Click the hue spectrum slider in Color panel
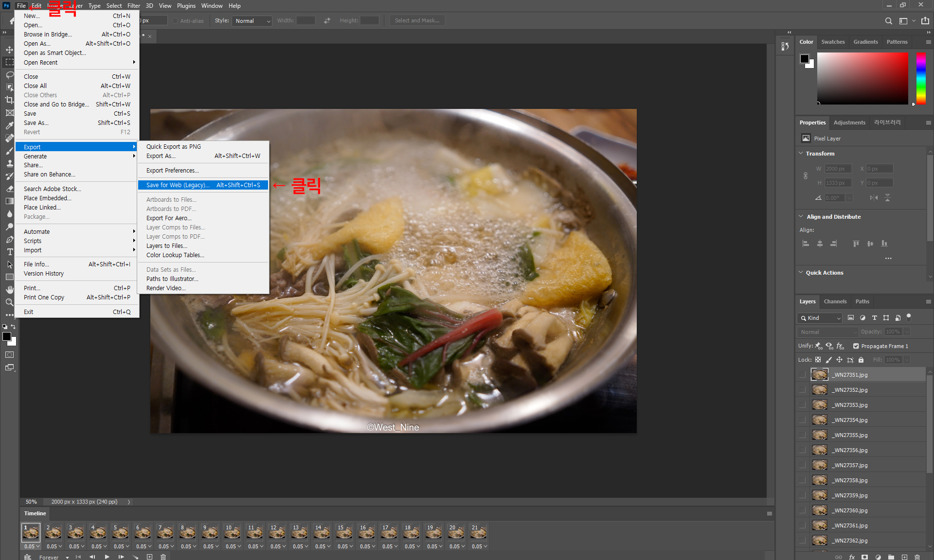 tap(920, 78)
